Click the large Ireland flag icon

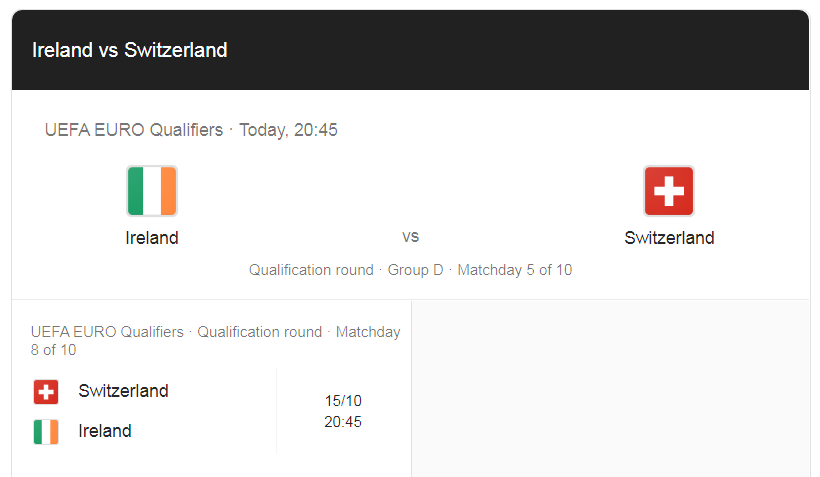(x=152, y=191)
